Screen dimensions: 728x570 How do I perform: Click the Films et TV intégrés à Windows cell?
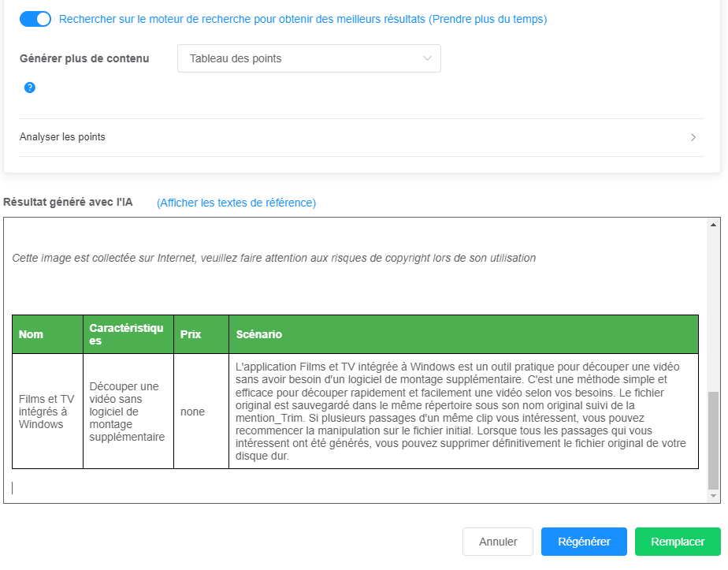[x=47, y=412]
